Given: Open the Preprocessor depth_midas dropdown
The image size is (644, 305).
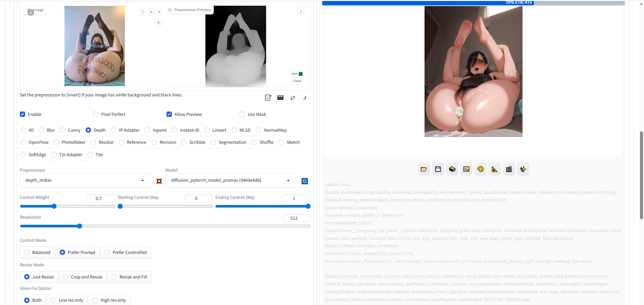Looking at the screenshot, I should [86, 180].
